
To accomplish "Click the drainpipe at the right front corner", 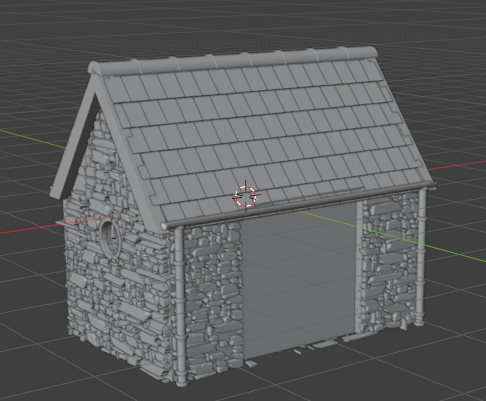I will coord(420,257).
